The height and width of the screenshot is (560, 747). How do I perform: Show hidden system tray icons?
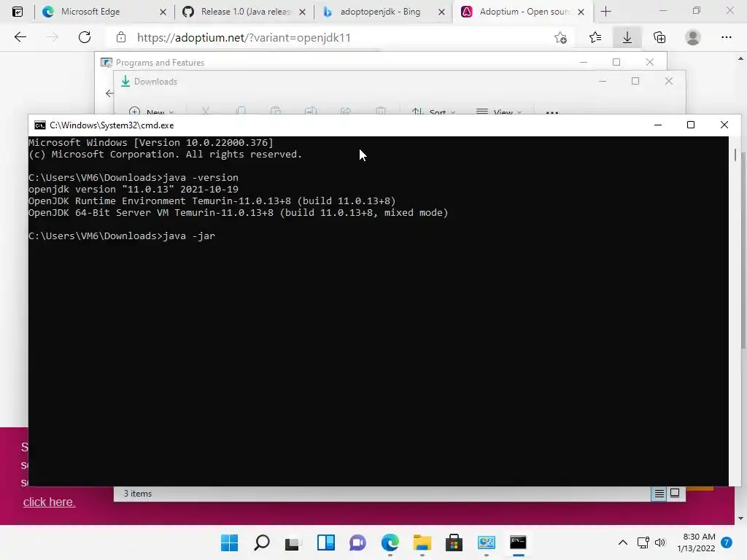(623, 542)
